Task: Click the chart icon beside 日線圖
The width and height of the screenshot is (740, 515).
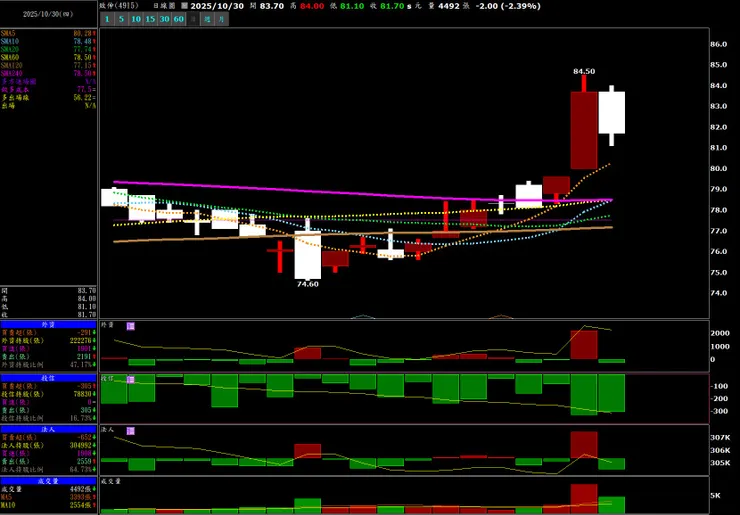Action: (x=185, y=6)
